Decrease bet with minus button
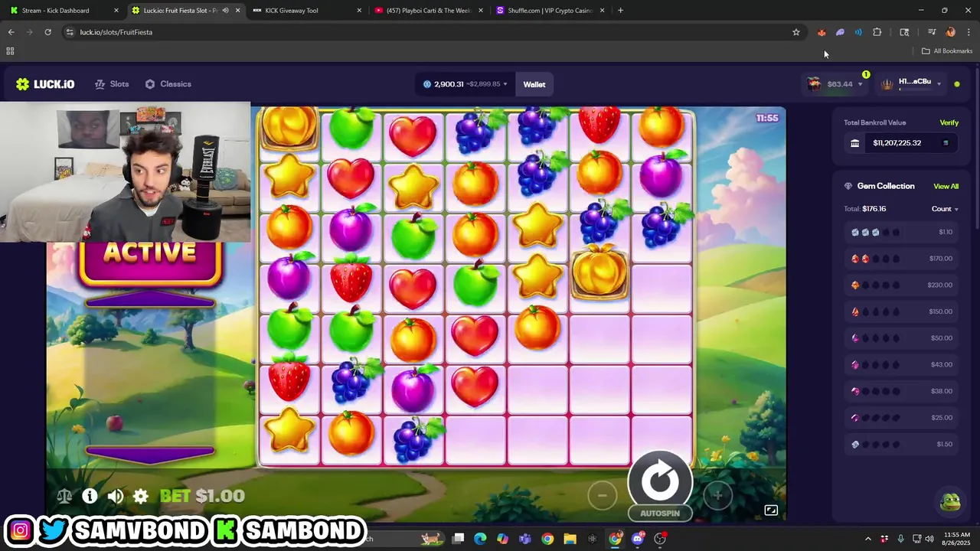The image size is (980, 551). coord(603,495)
